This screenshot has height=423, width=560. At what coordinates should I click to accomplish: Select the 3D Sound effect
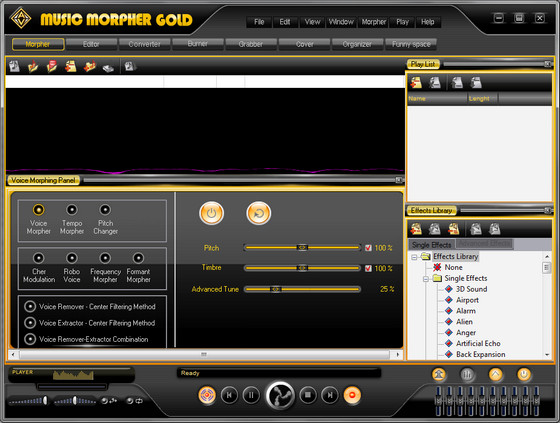[x=471, y=289]
